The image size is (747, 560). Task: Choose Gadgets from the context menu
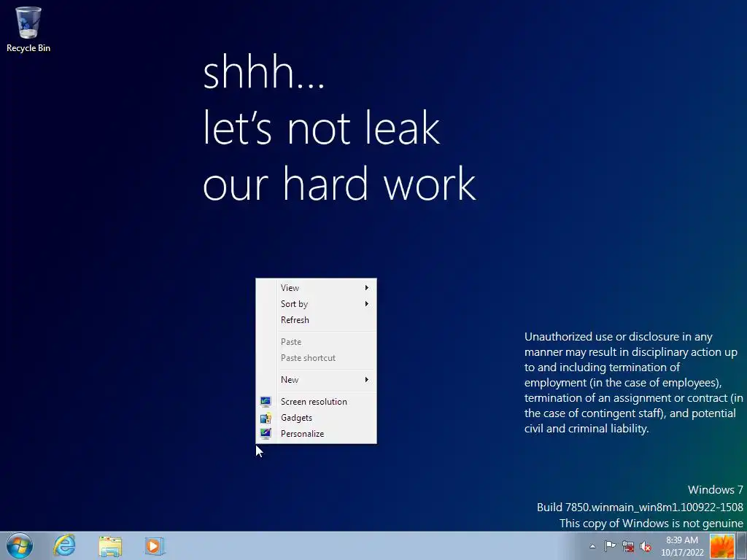tap(317, 418)
